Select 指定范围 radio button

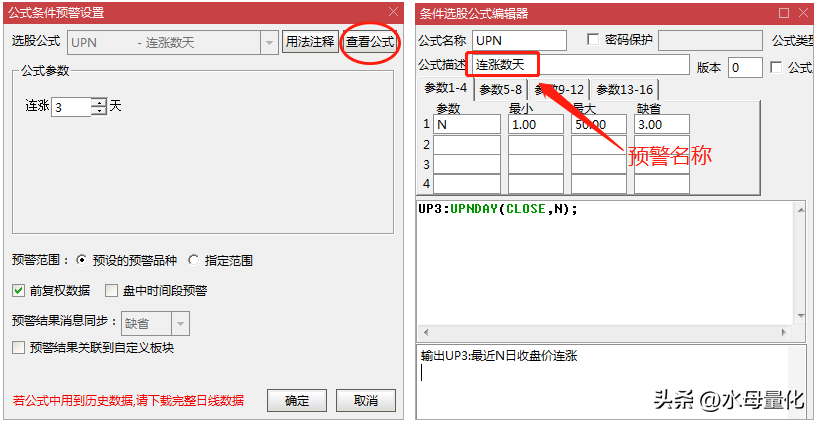(x=194, y=260)
